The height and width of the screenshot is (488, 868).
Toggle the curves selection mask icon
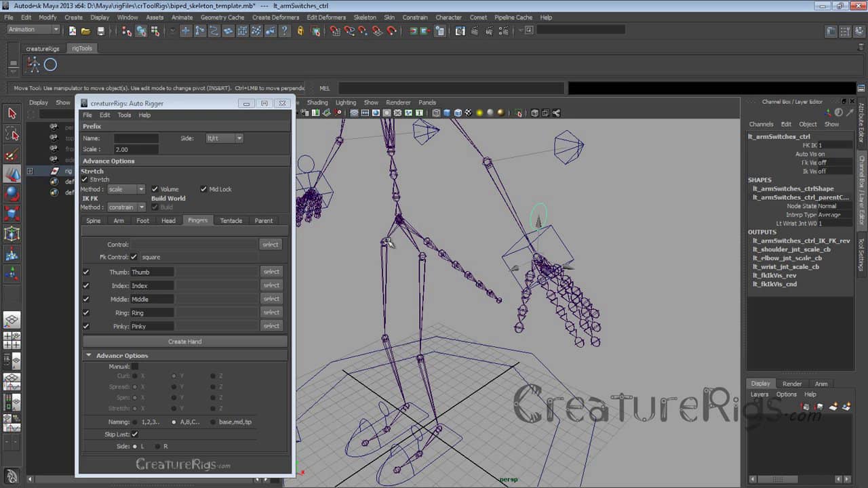tap(214, 30)
